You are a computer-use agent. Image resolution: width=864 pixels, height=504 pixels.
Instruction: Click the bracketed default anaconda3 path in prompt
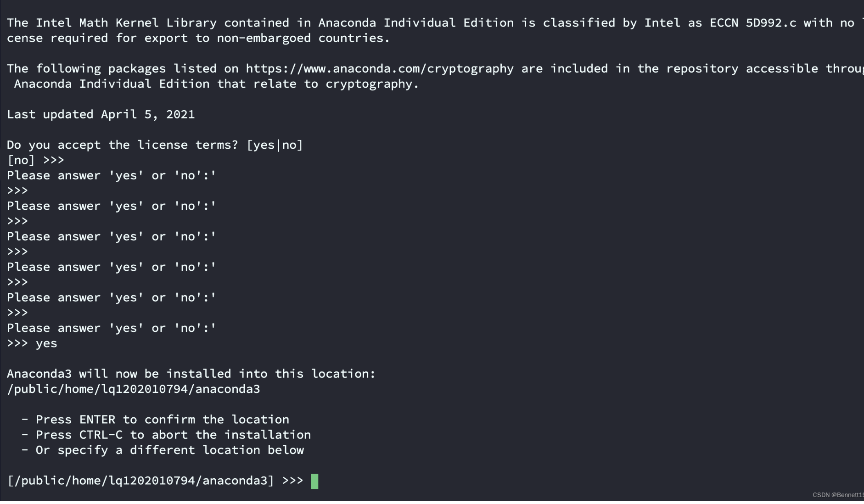click(x=140, y=481)
